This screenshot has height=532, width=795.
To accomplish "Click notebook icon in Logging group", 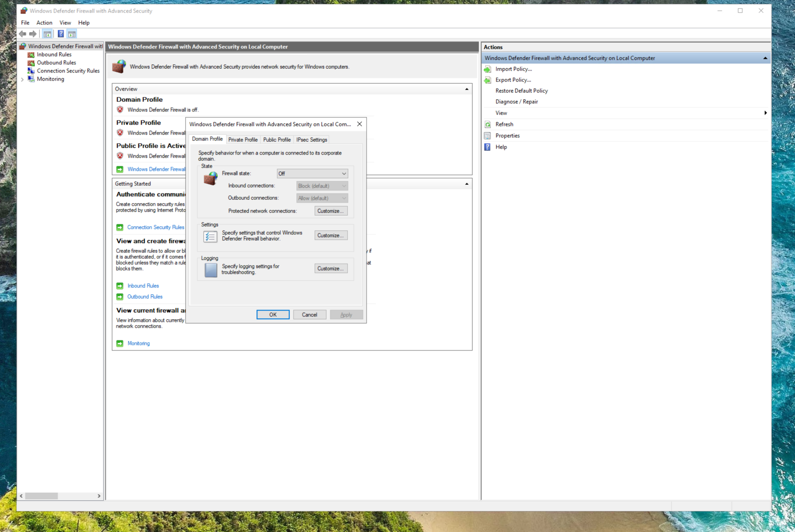I will point(210,270).
